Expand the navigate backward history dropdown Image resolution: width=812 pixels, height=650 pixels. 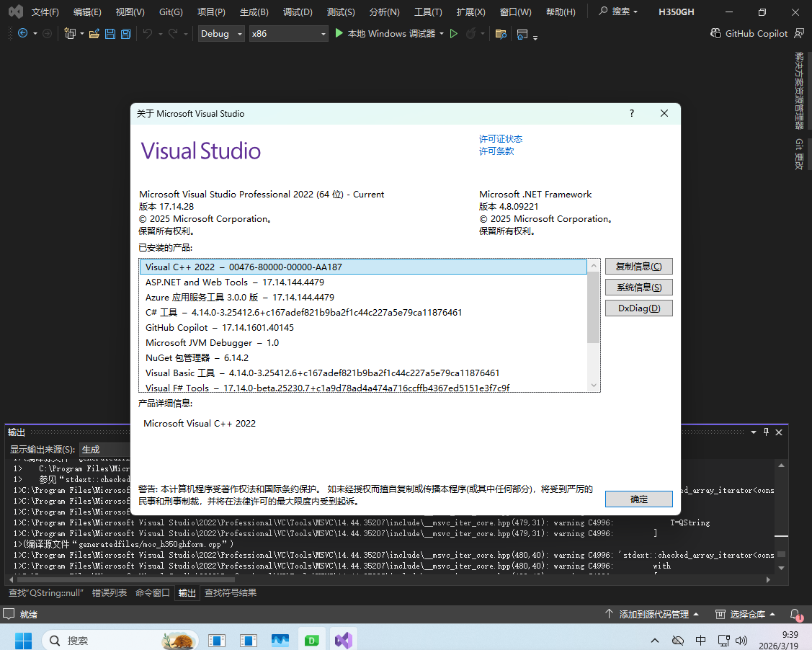click(x=35, y=34)
